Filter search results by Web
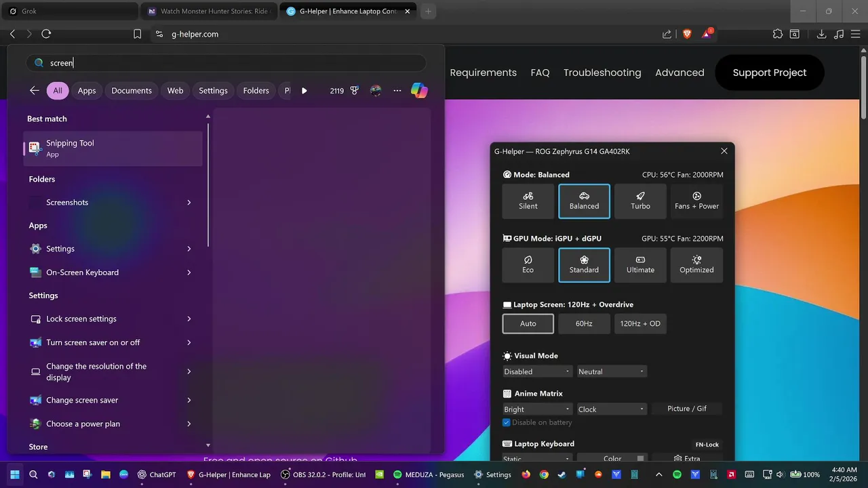Image resolution: width=868 pixels, height=488 pixels. pos(176,91)
